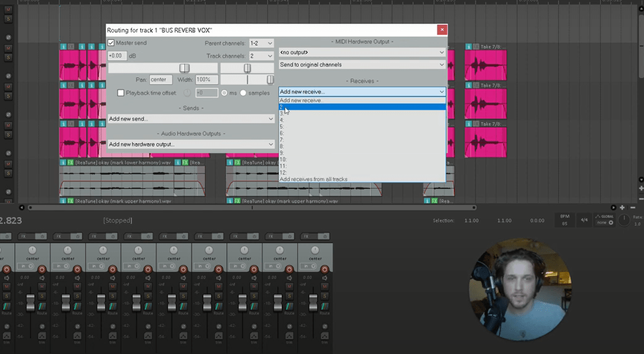Click the +0.00 dB volume field
The image size is (644, 354).
click(117, 56)
